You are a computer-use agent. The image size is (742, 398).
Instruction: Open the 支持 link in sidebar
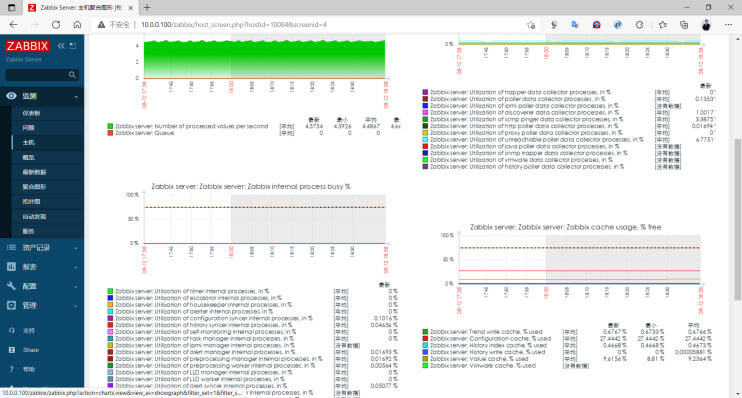pyautogui.click(x=29, y=331)
